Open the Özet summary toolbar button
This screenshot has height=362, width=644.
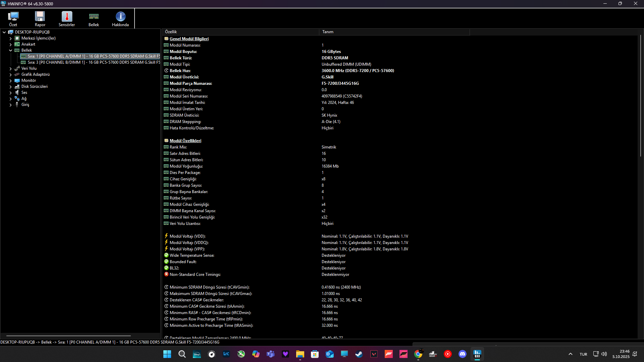click(13, 19)
